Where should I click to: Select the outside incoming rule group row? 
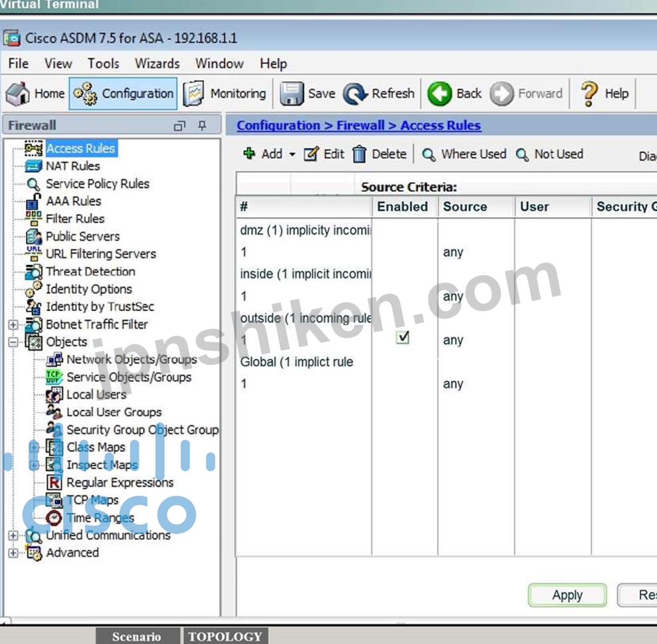tap(306, 318)
